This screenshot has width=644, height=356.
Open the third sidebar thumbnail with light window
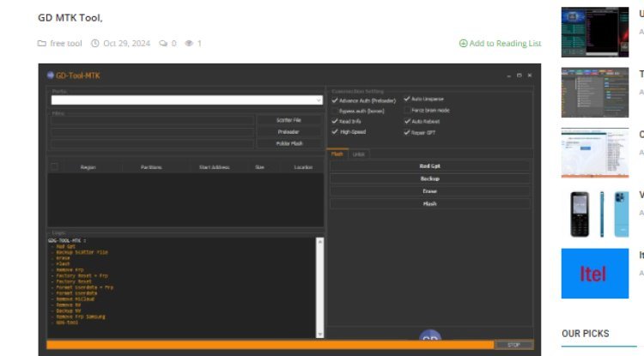click(595, 153)
